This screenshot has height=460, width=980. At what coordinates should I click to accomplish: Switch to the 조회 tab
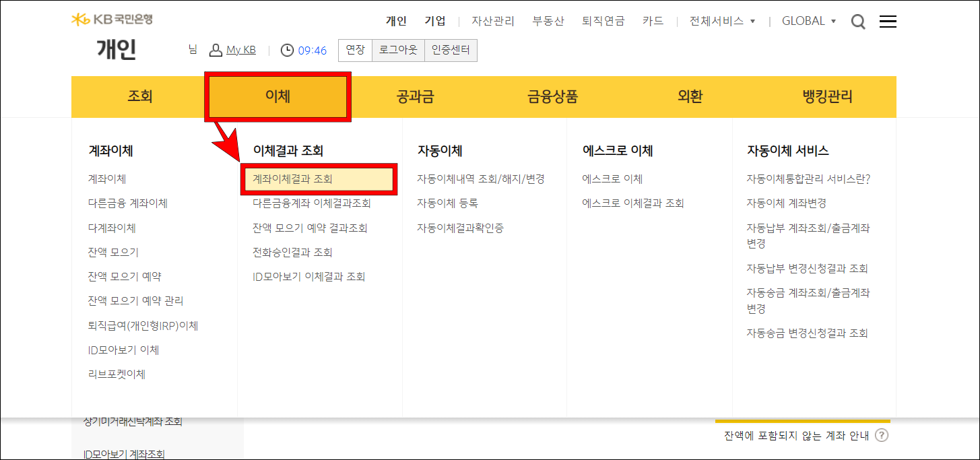(x=140, y=96)
